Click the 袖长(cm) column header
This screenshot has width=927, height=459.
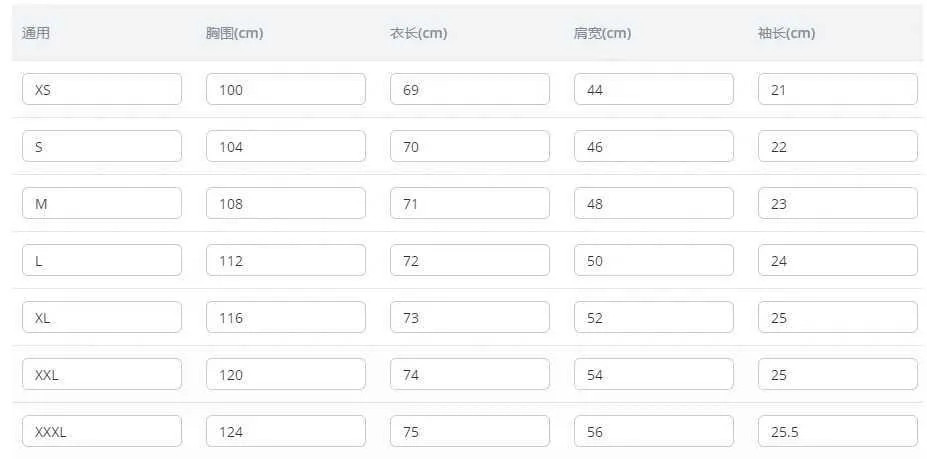point(787,33)
